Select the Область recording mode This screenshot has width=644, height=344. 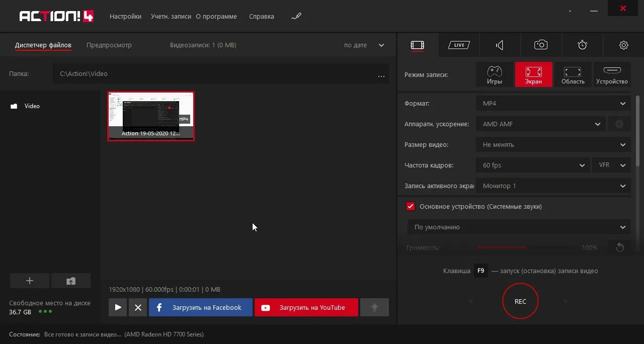[x=573, y=74]
